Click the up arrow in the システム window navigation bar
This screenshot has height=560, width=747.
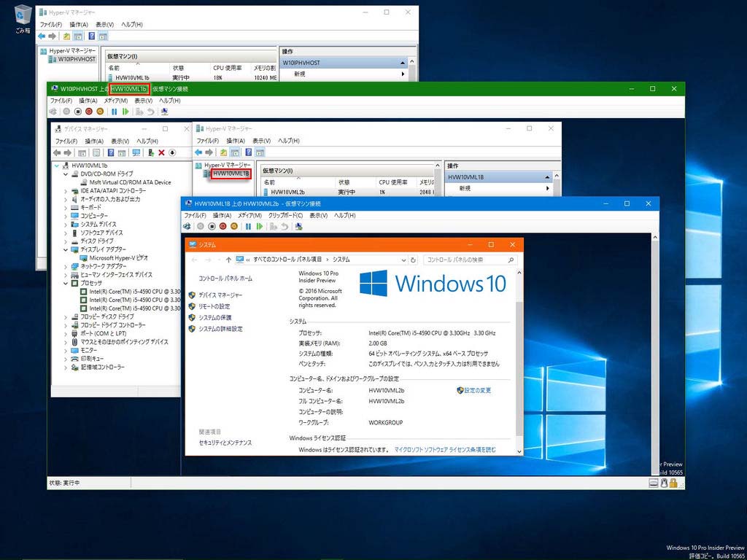228,260
